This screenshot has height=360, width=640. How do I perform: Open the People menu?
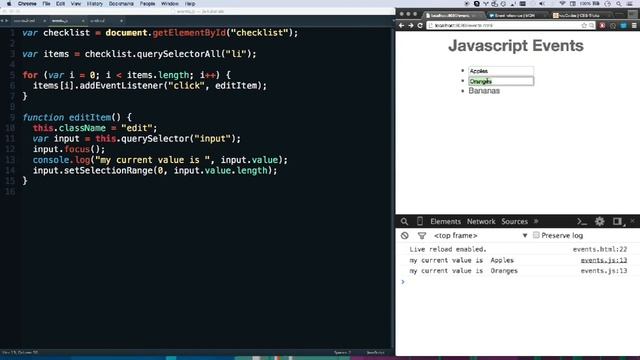[147, 4]
